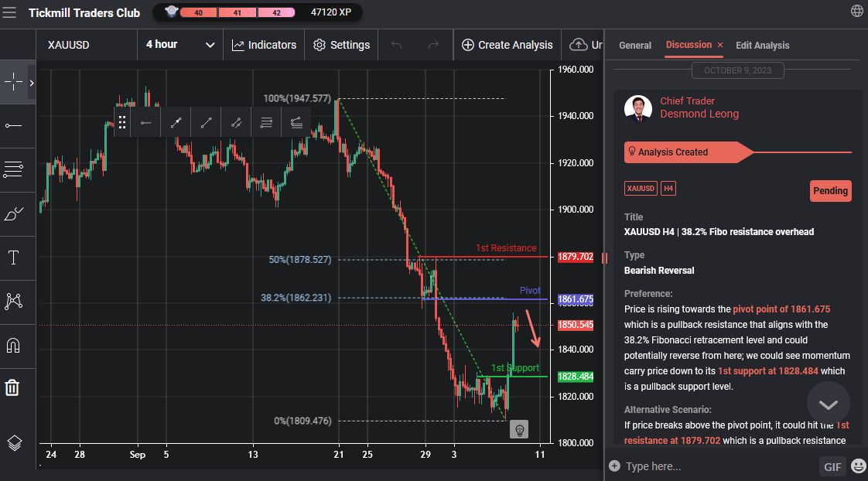Click the H4 timeframe tag
Image resolution: width=868 pixels, height=481 pixels.
668,188
